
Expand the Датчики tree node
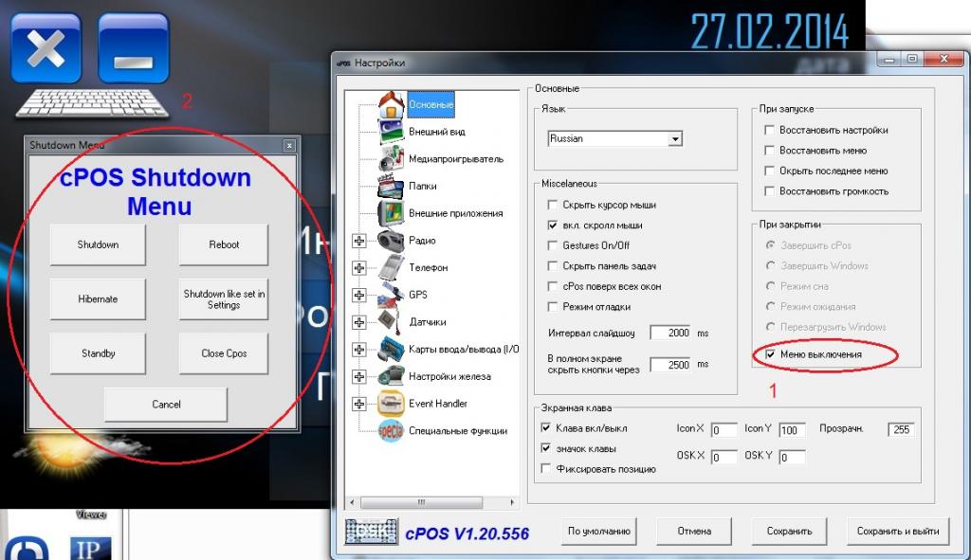pyautogui.click(x=359, y=322)
